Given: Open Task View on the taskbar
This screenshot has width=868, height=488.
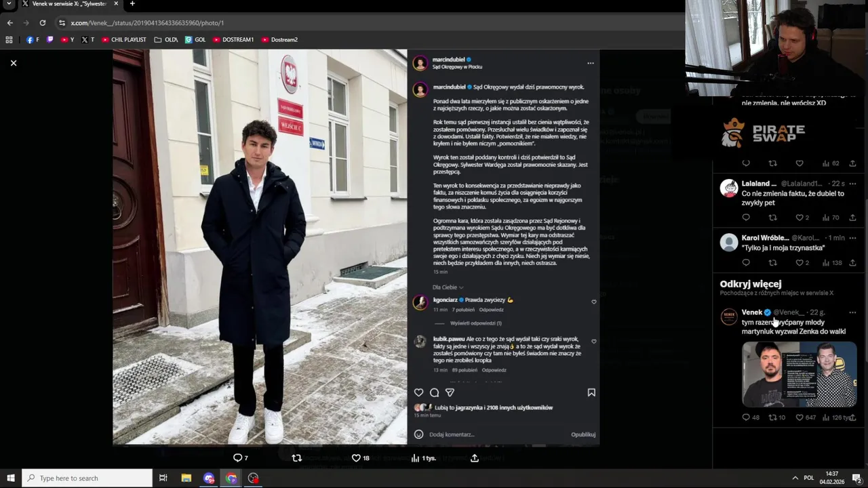Looking at the screenshot, I should pyautogui.click(x=163, y=478).
